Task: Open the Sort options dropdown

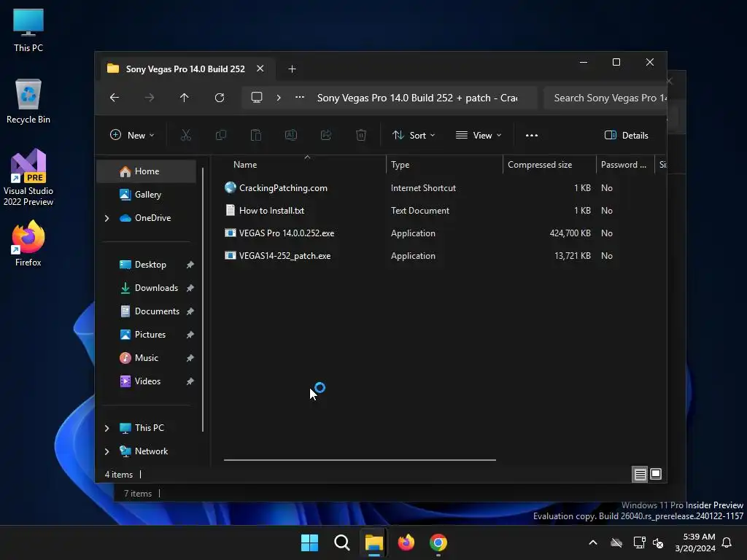Action: (413, 135)
